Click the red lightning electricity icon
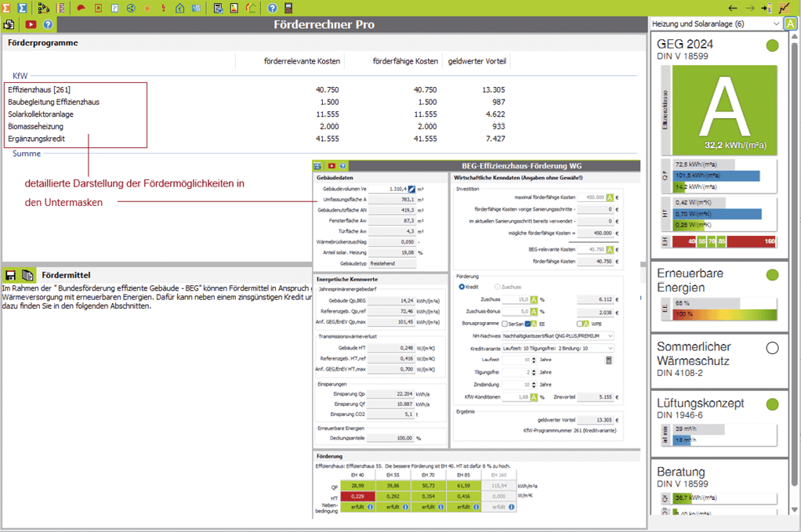The image size is (801, 532). [x=164, y=8]
